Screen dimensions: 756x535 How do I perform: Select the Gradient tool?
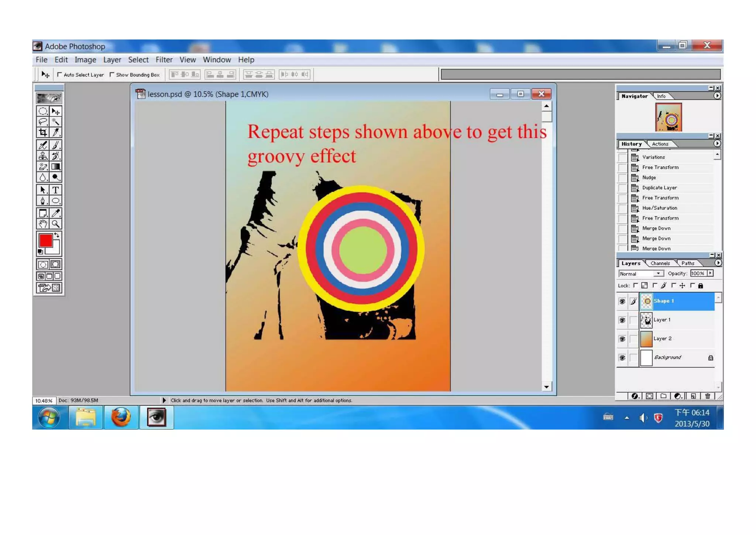coord(56,167)
